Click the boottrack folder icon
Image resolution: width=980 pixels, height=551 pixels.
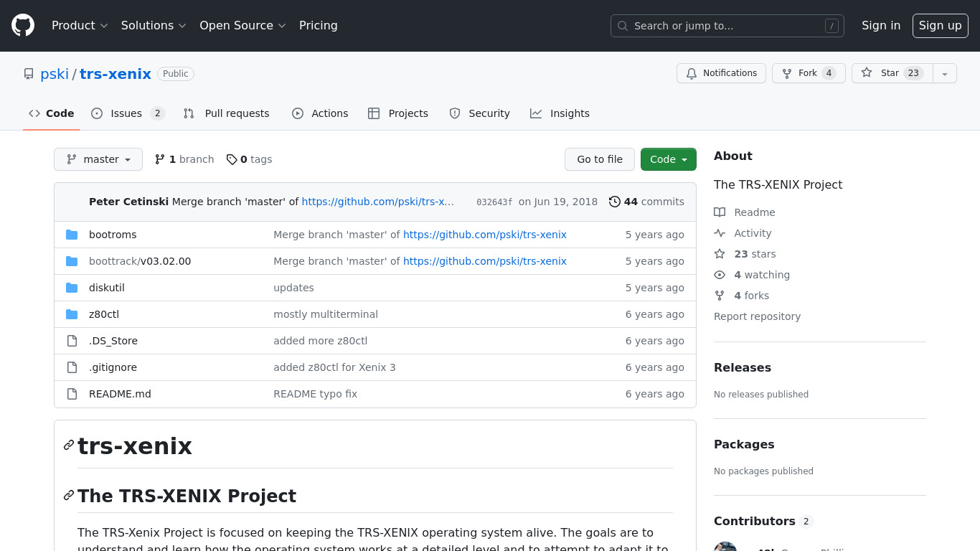[72, 261]
